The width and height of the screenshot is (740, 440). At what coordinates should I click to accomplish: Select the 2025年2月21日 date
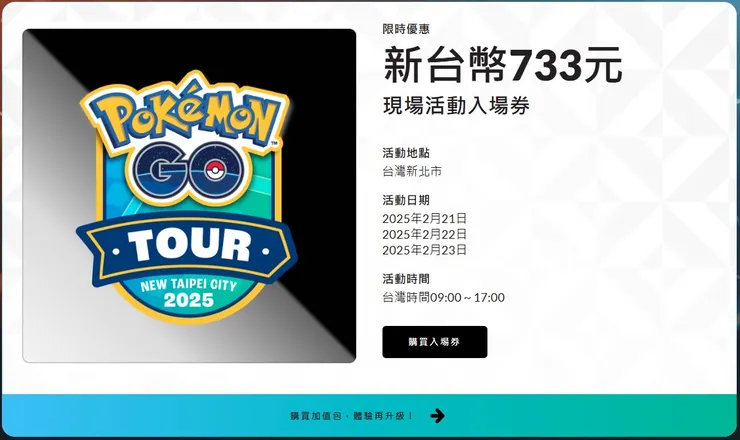coord(424,219)
